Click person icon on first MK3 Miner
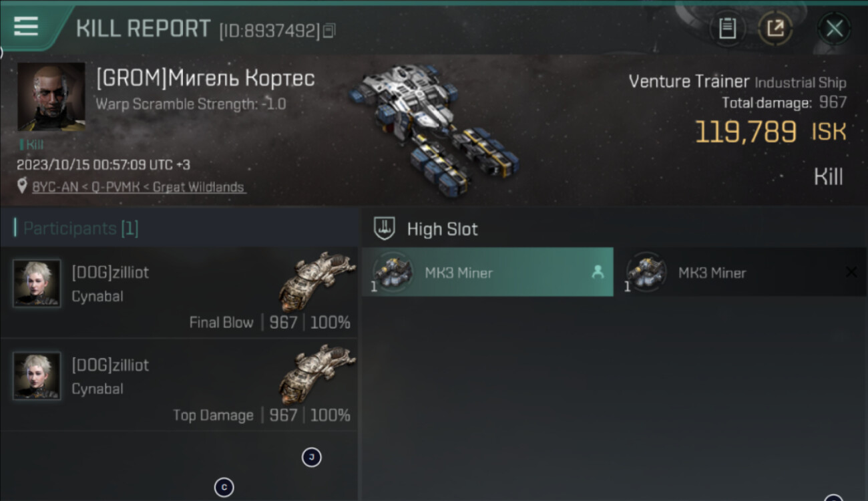 tap(598, 272)
